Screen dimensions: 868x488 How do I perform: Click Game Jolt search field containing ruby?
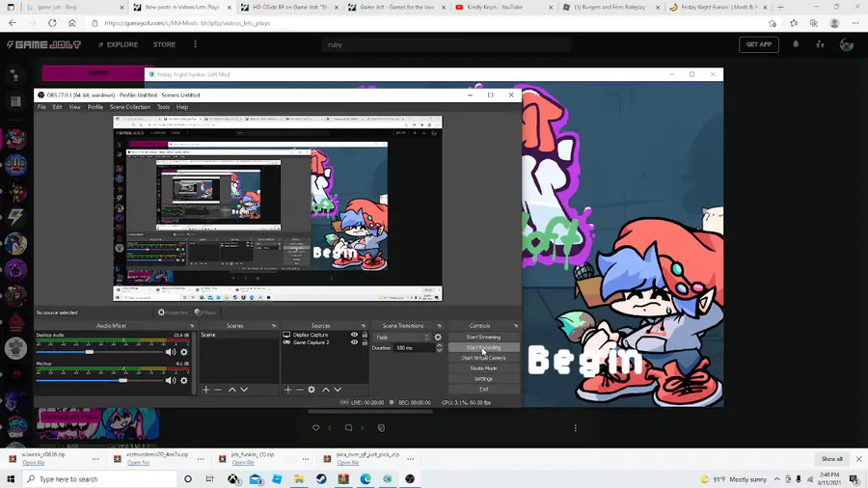[x=446, y=44]
